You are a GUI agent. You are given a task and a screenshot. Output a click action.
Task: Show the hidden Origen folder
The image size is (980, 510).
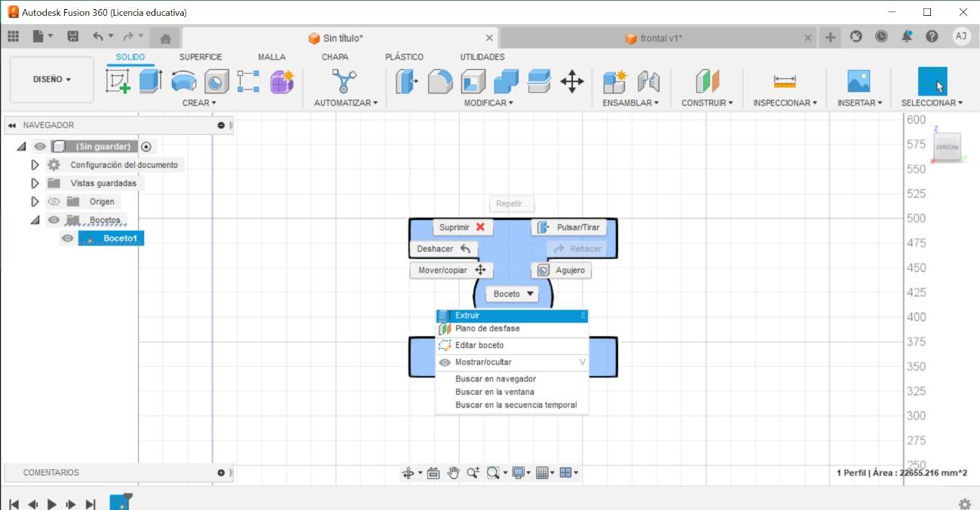click(54, 202)
